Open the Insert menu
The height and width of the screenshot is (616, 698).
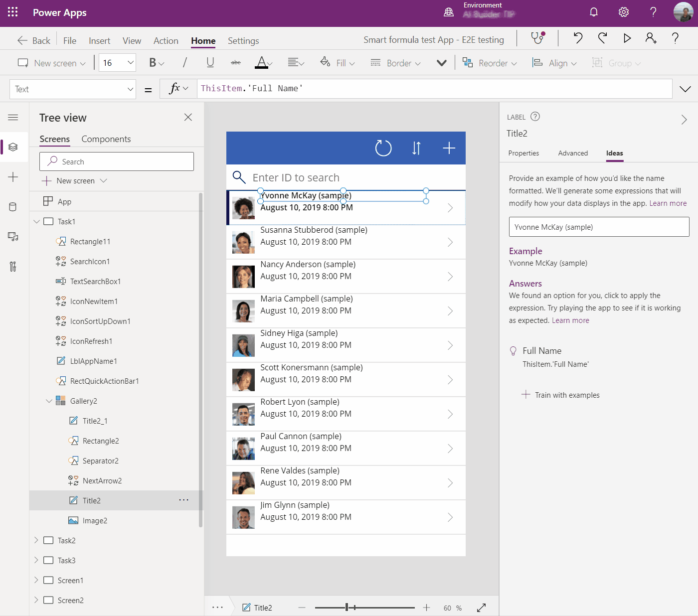coord(99,41)
